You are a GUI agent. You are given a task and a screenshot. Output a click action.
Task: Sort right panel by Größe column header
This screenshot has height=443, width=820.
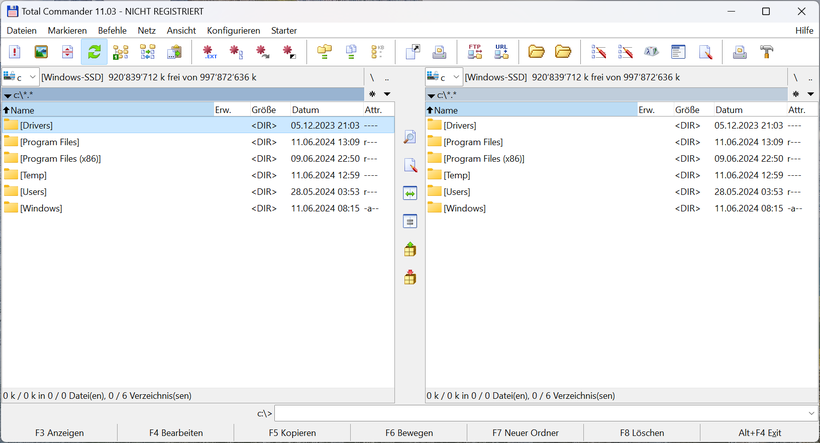[693, 110]
